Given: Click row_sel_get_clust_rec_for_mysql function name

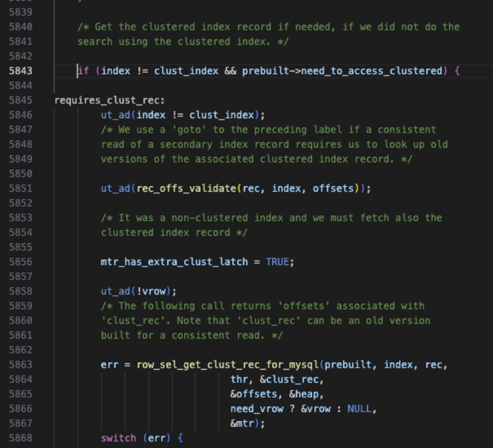Looking at the screenshot, I should click(x=228, y=365).
